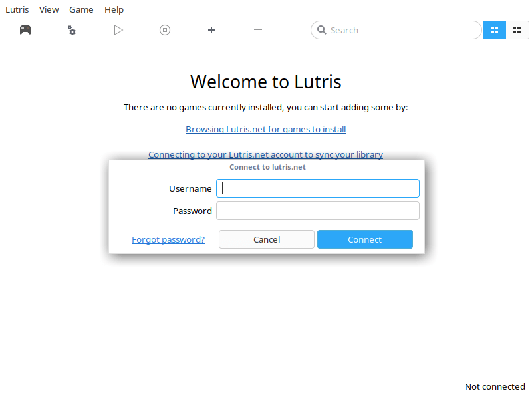This screenshot has height=399, width=532.
Task: Open the Help menu
Action: (x=114, y=9)
